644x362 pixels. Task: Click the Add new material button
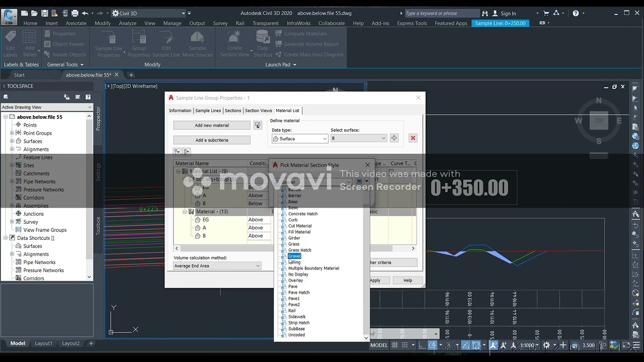[x=212, y=125]
